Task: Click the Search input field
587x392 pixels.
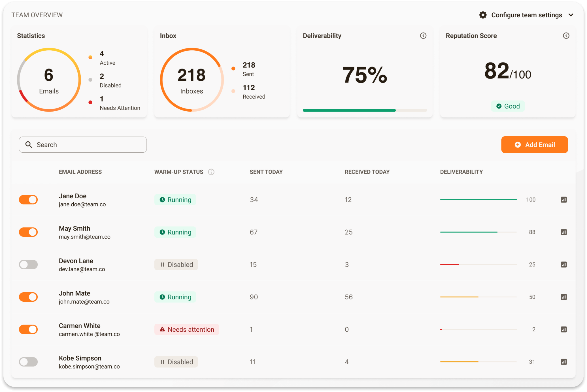Action: click(83, 145)
